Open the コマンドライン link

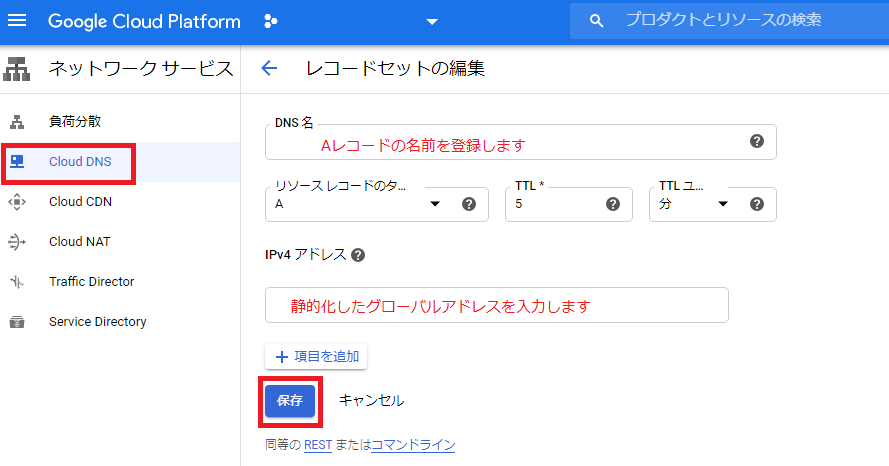413,445
